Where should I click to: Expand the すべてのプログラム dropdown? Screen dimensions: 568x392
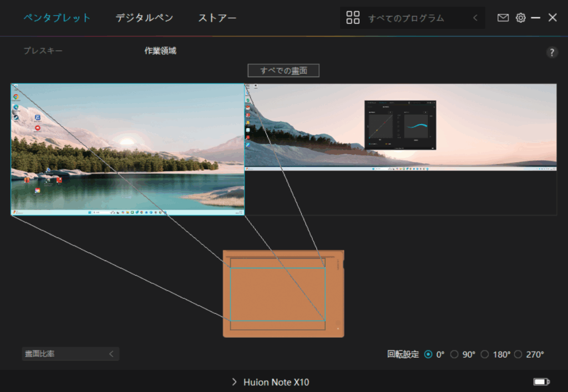(x=475, y=18)
